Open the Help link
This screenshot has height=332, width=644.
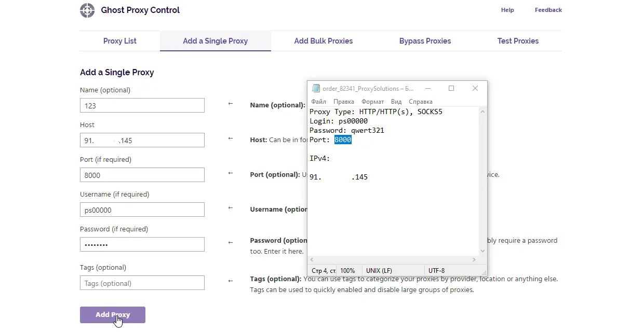507,10
